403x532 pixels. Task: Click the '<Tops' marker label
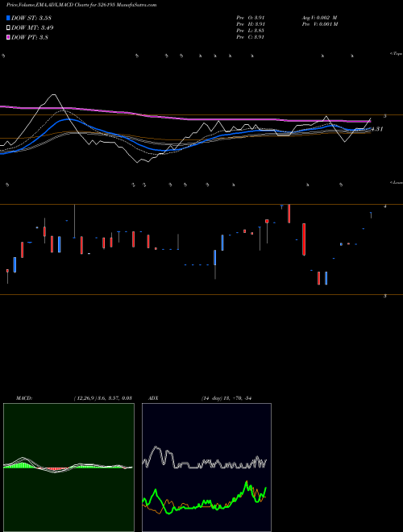point(397,54)
